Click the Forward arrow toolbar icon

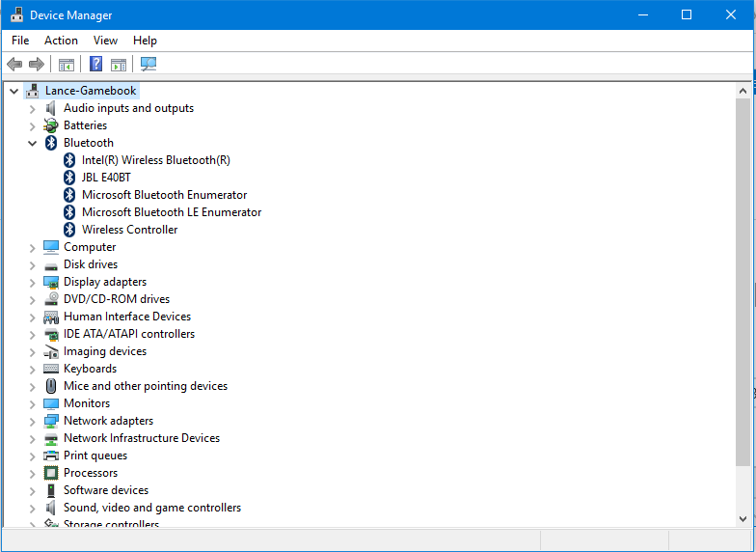point(37,64)
